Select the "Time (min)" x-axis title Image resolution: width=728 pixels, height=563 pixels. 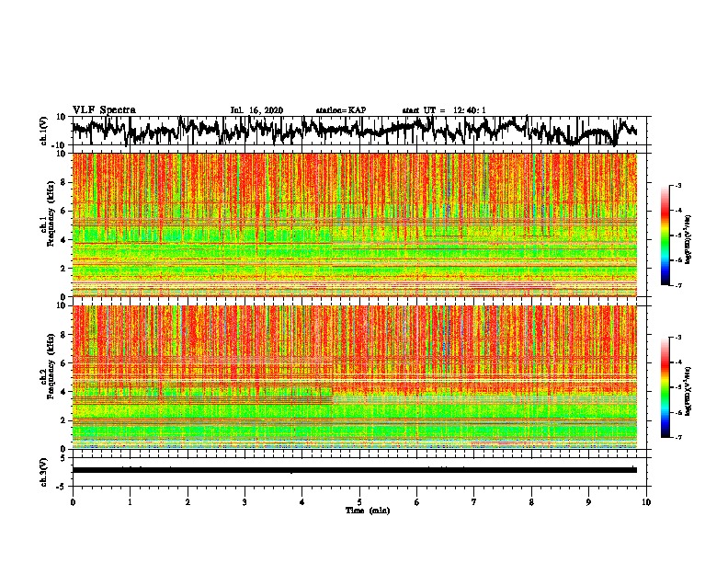point(368,511)
